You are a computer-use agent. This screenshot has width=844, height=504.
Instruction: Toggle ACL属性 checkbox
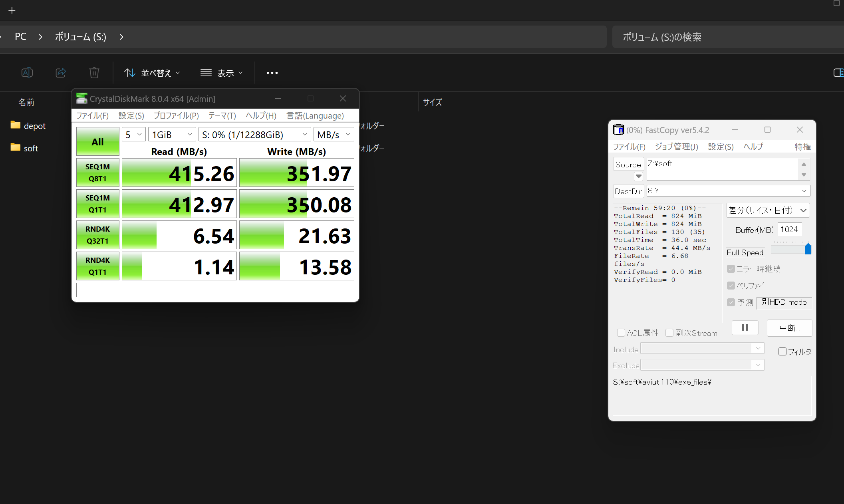621,333
